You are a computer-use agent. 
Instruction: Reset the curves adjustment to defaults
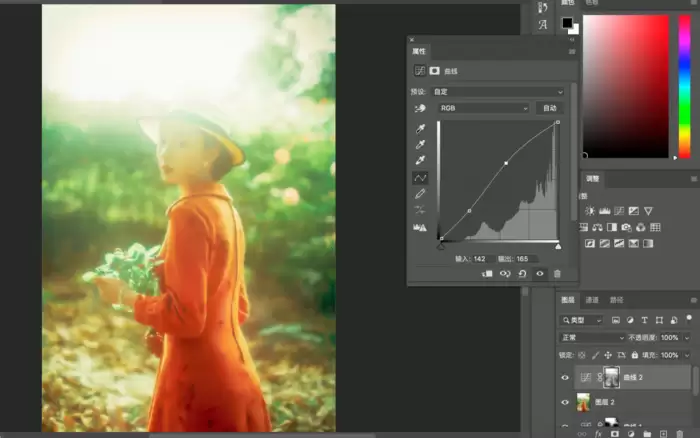[522, 274]
